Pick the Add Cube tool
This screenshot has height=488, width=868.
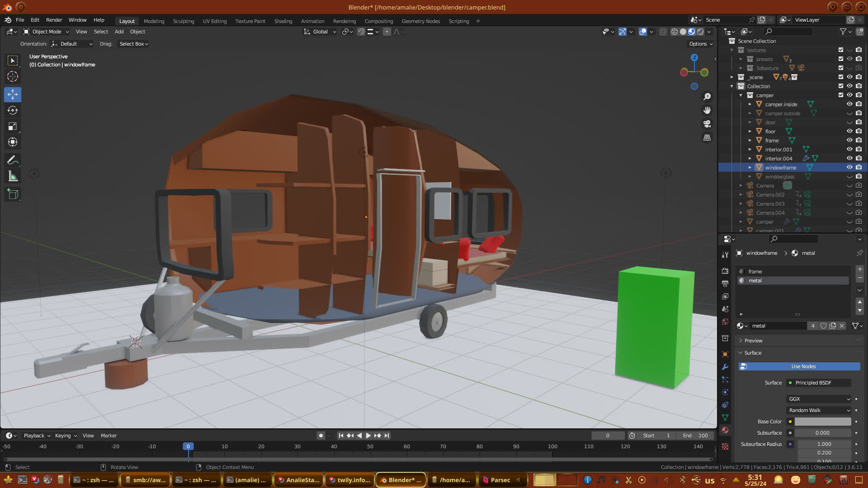(x=13, y=194)
